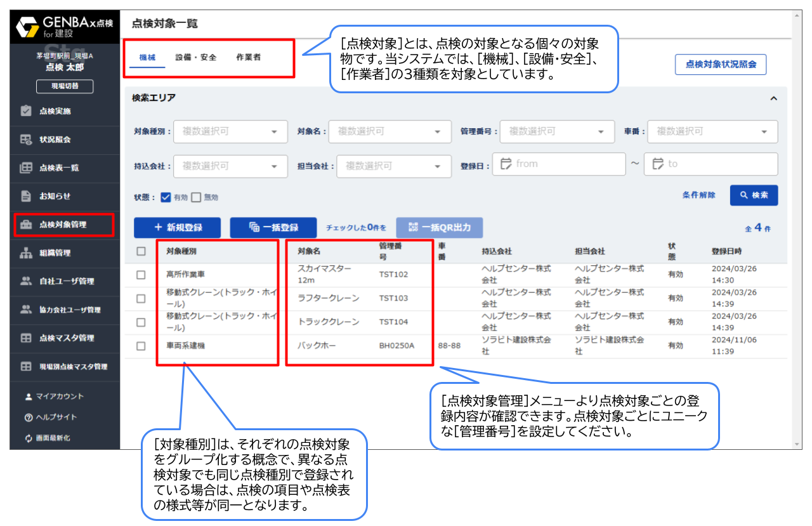Check the バックホー row checkbox
The image size is (812, 526).
coord(143,346)
